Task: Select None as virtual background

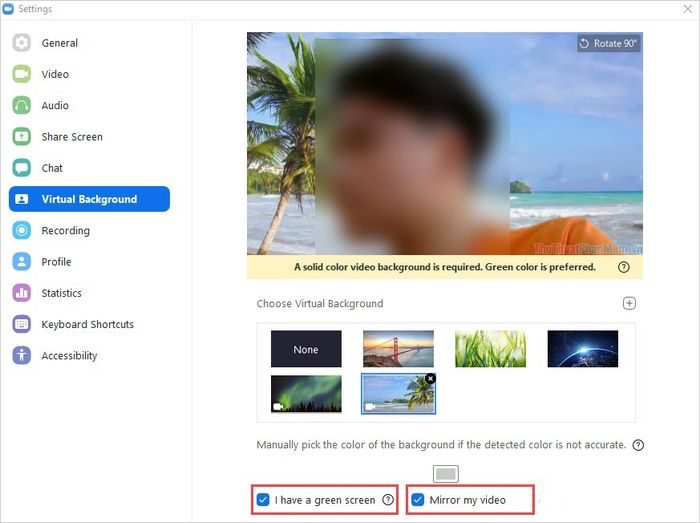Action: point(306,349)
